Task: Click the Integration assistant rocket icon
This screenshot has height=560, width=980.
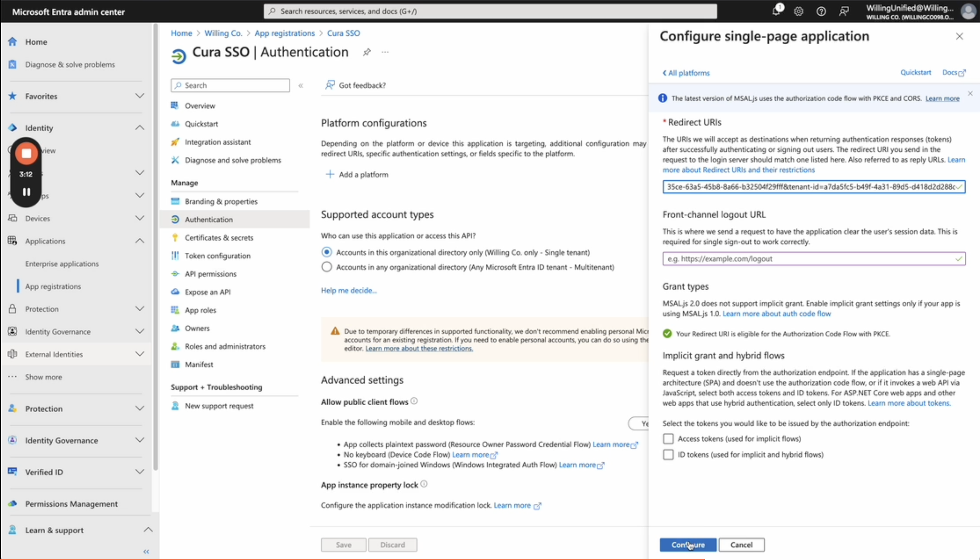Action: coord(175,142)
